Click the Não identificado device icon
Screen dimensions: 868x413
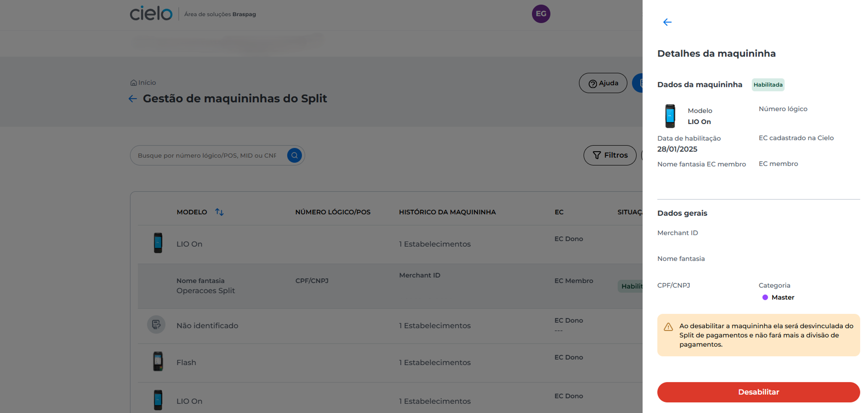click(156, 325)
